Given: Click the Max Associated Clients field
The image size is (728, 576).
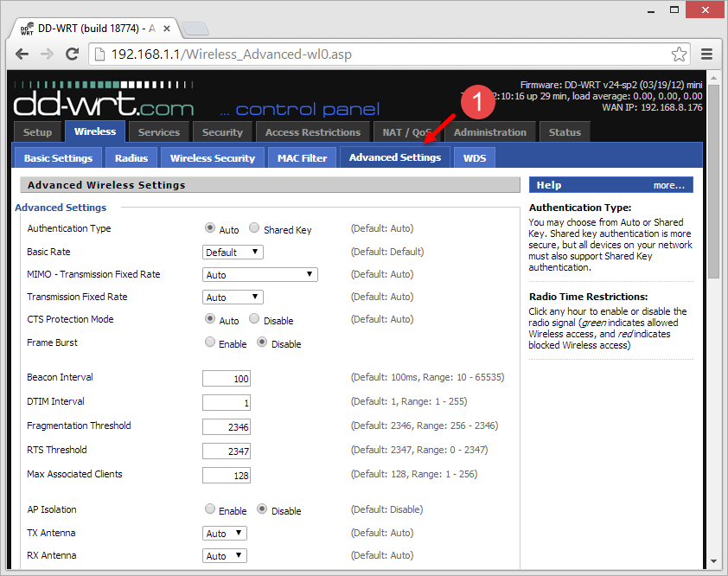Looking at the screenshot, I should tap(227, 475).
